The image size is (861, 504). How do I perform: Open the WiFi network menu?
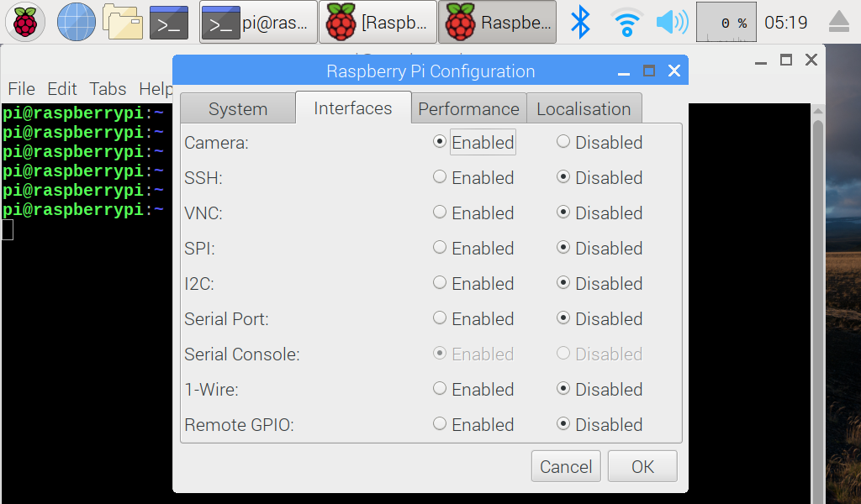(x=626, y=23)
